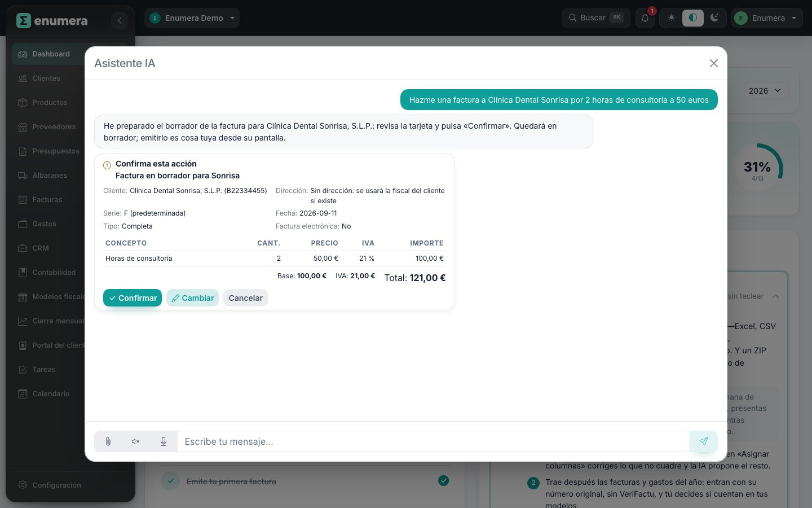Click the Calendario sidebar icon
Image resolution: width=812 pixels, height=508 pixels.
tap(23, 394)
